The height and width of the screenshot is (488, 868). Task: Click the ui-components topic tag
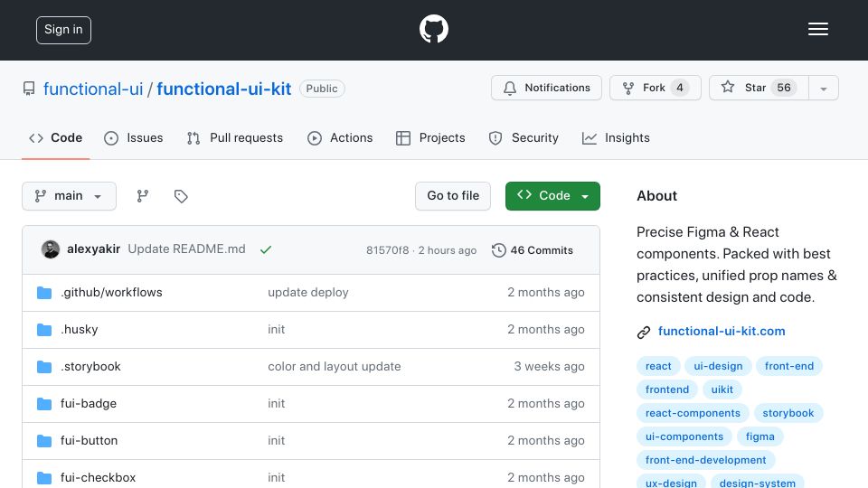pyautogui.click(x=684, y=436)
